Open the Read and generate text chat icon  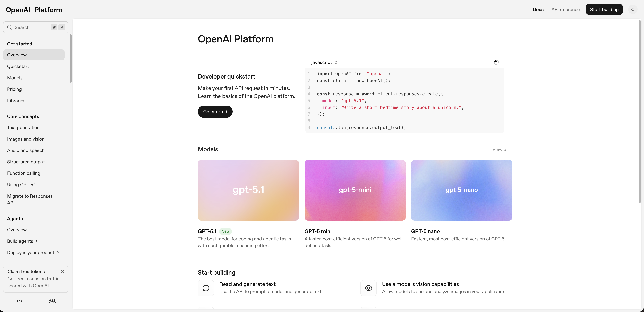(x=206, y=288)
